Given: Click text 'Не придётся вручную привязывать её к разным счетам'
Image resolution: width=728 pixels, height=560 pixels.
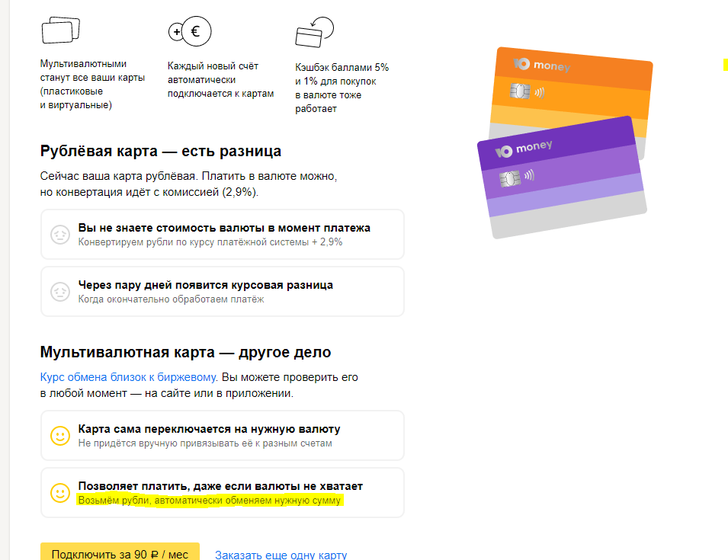Looking at the screenshot, I should 205,443.
